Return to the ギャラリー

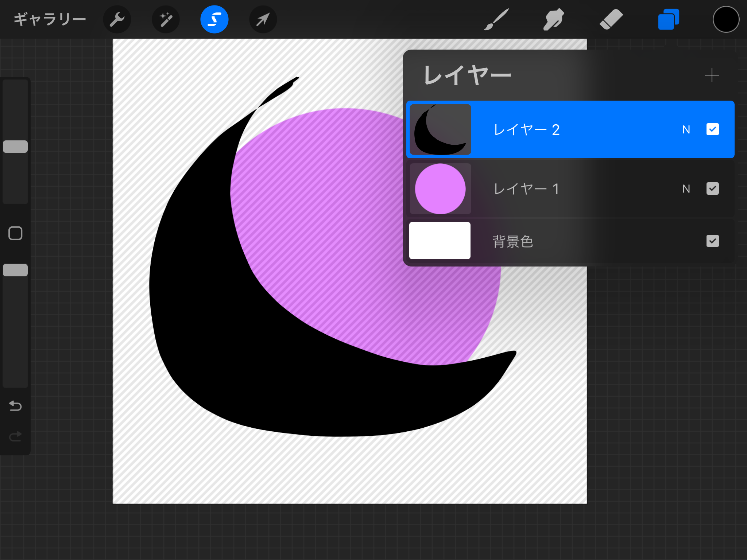pos(50,19)
